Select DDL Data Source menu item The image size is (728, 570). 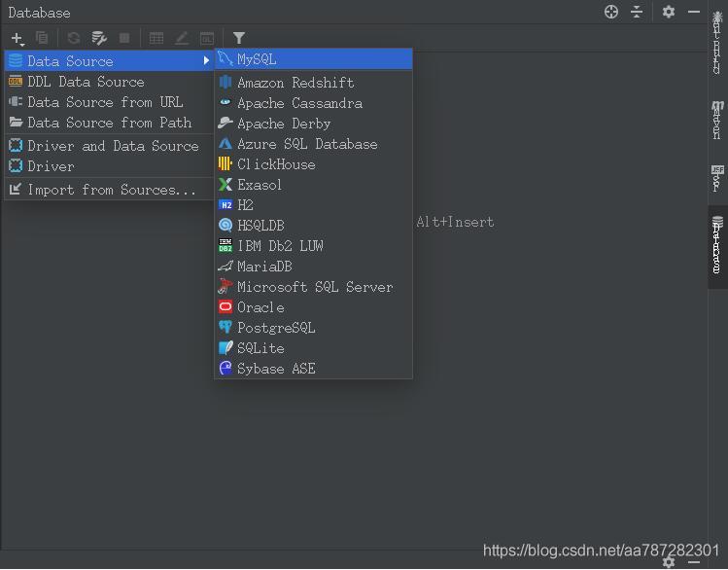(x=86, y=82)
